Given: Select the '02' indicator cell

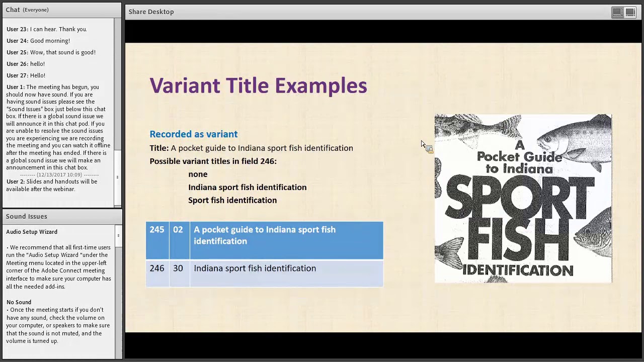Looking at the screenshot, I should [179, 240].
